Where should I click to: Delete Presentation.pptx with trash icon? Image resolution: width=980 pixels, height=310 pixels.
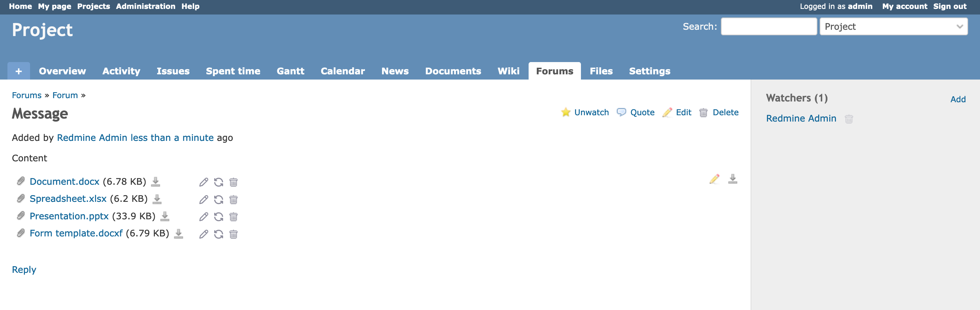click(233, 217)
